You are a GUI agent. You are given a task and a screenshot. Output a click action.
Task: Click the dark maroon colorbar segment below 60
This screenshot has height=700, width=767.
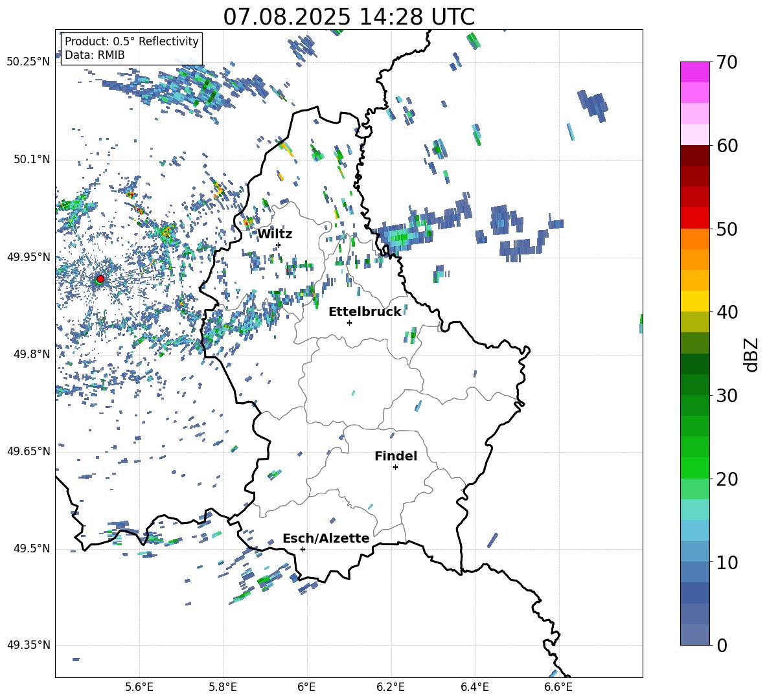694,155
